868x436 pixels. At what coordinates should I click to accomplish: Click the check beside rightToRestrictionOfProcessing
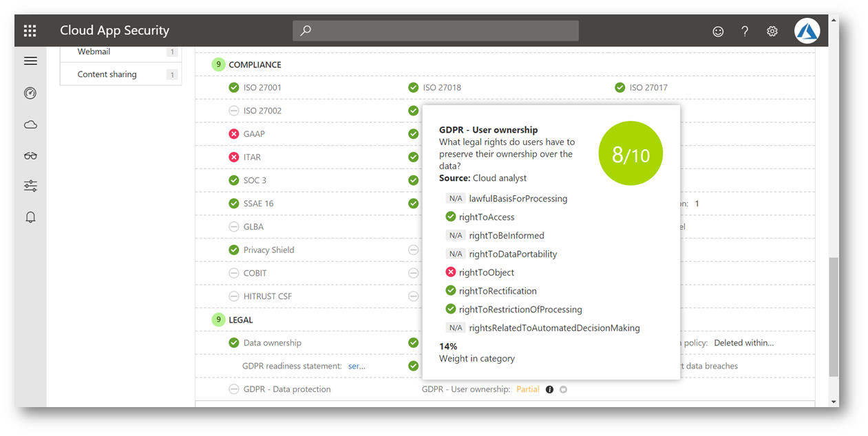[451, 309]
